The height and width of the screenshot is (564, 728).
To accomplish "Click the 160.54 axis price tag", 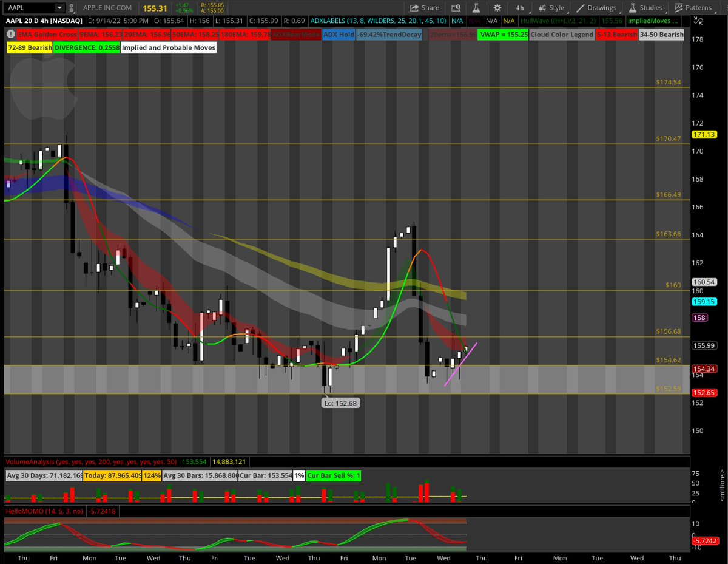I will (704, 282).
